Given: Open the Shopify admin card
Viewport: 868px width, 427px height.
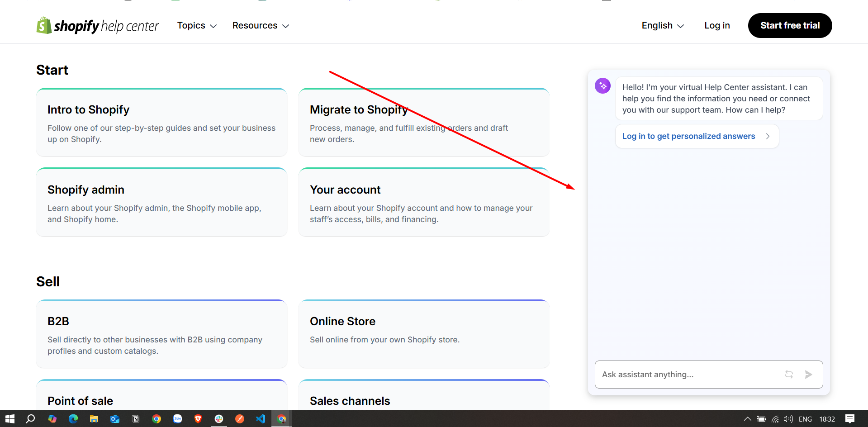Looking at the screenshot, I should click(162, 202).
